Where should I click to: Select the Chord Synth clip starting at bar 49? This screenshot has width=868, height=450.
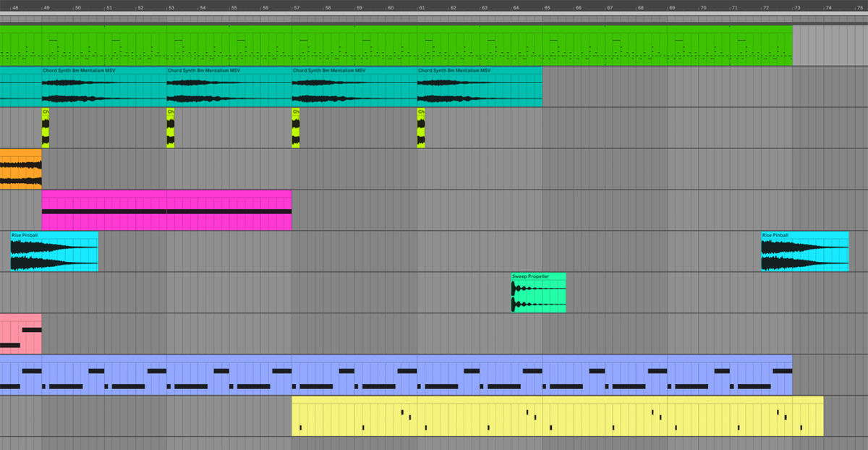[104, 87]
